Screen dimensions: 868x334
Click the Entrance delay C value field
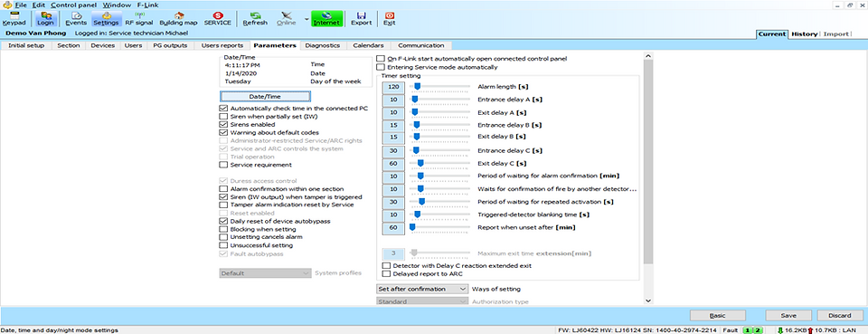394,150
